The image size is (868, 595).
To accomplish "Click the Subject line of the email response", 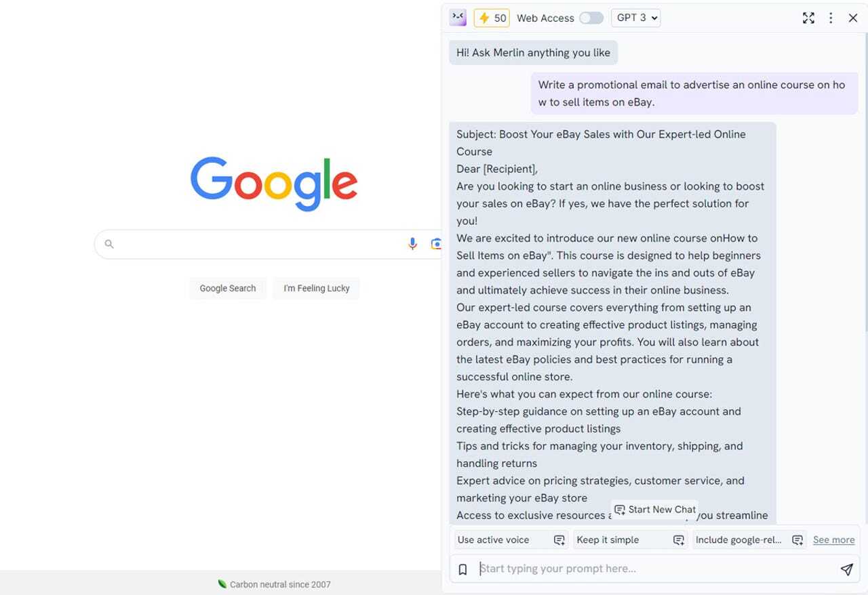I will tap(601, 143).
